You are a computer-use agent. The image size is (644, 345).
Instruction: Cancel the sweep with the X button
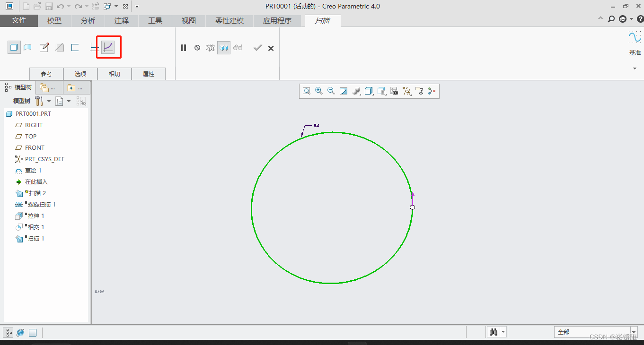[271, 48]
